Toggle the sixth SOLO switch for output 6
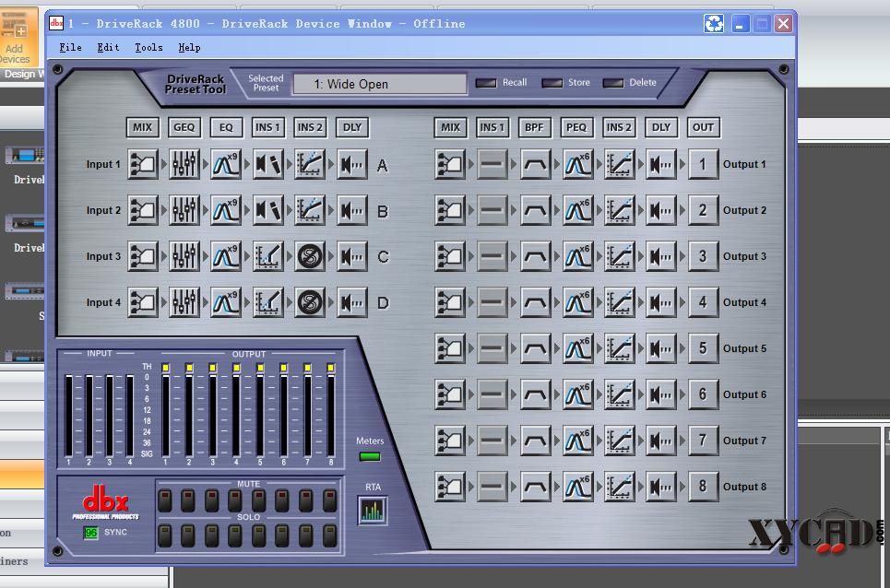The width and height of the screenshot is (890, 588). (x=282, y=535)
